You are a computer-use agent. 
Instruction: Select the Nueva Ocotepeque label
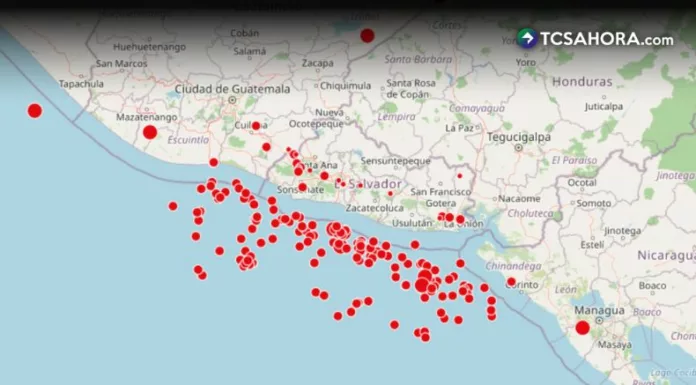316,118
